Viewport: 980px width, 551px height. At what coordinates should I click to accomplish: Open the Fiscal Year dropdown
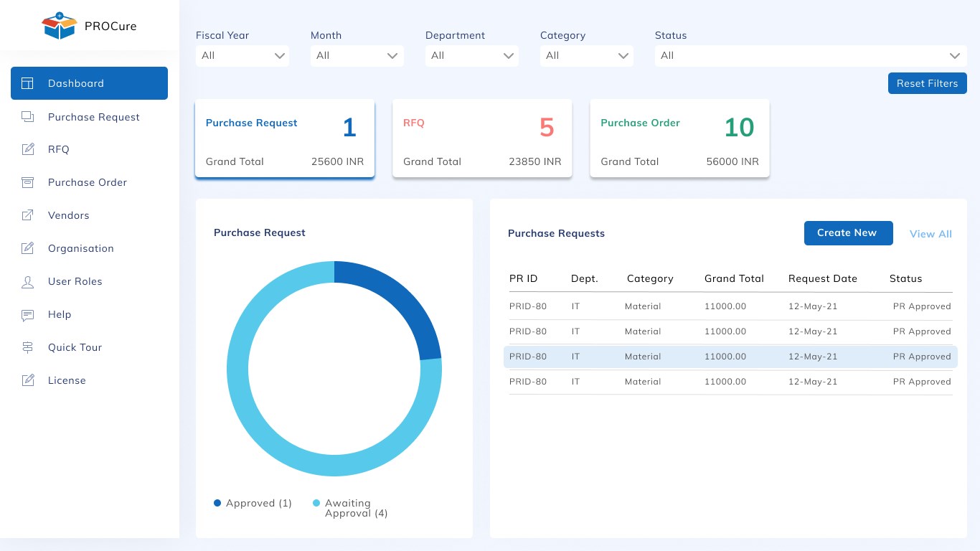242,55
